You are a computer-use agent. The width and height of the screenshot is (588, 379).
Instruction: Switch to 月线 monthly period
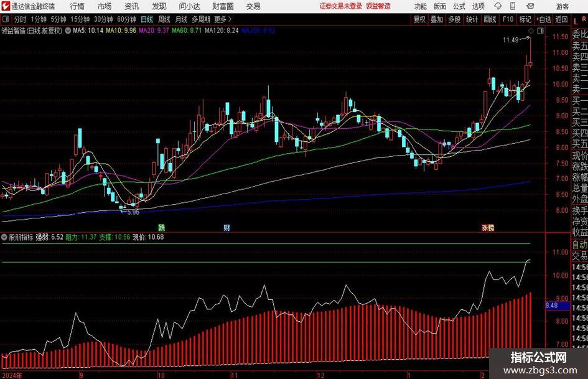point(181,19)
